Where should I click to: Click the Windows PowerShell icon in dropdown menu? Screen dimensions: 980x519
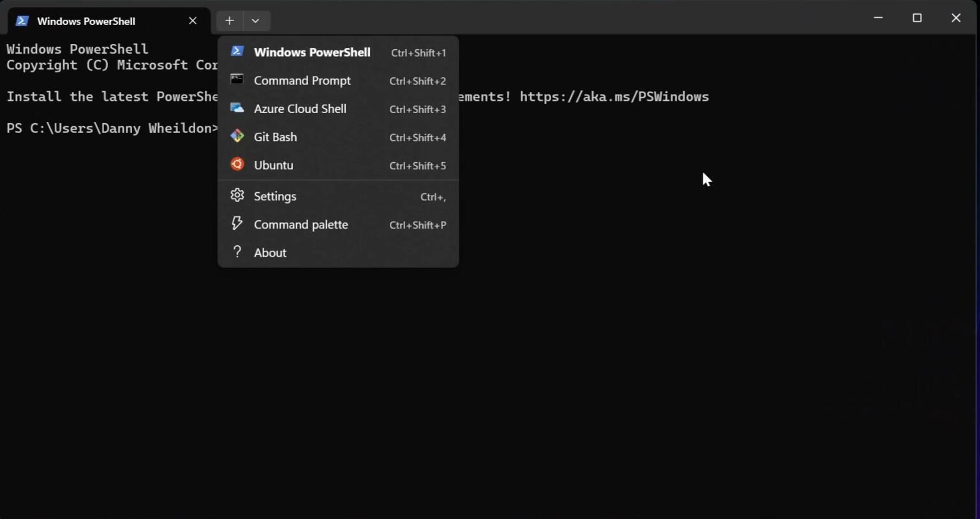point(237,51)
